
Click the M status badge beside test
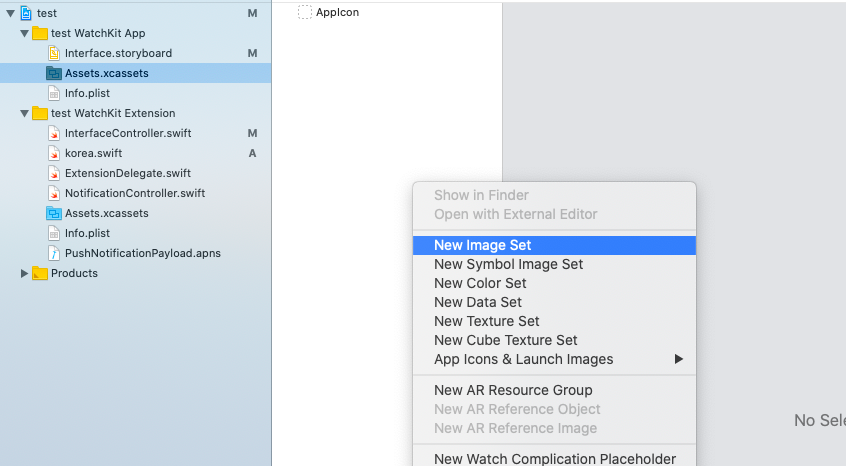click(x=252, y=13)
